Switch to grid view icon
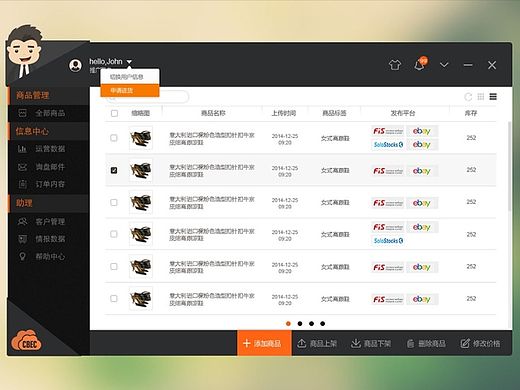 [x=481, y=97]
